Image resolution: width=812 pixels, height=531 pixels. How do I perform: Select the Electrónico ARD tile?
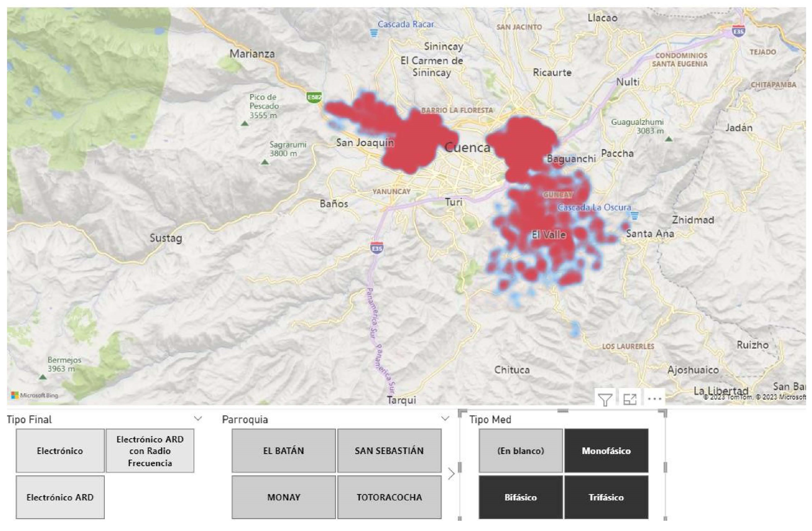60,497
